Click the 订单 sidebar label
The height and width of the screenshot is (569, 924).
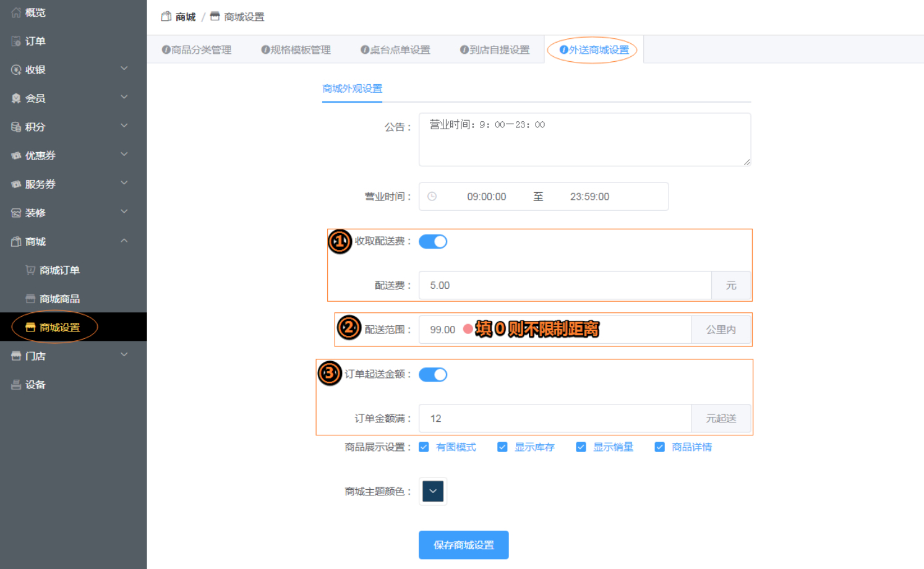tap(35, 41)
